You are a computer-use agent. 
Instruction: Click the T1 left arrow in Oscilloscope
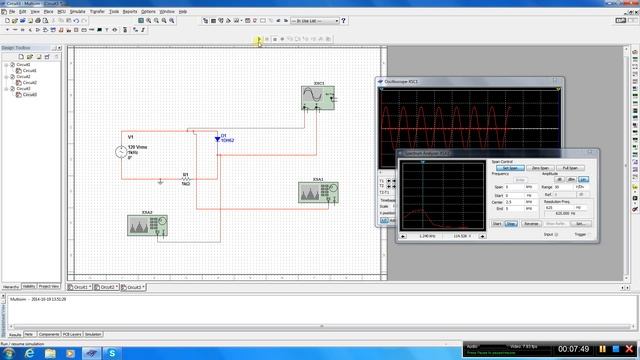(x=389, y=181)
